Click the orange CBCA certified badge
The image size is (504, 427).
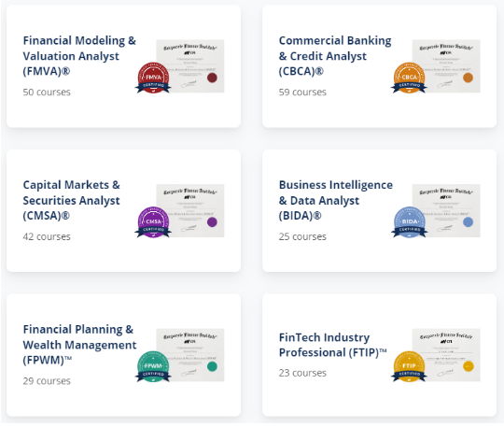pos(409,78)
